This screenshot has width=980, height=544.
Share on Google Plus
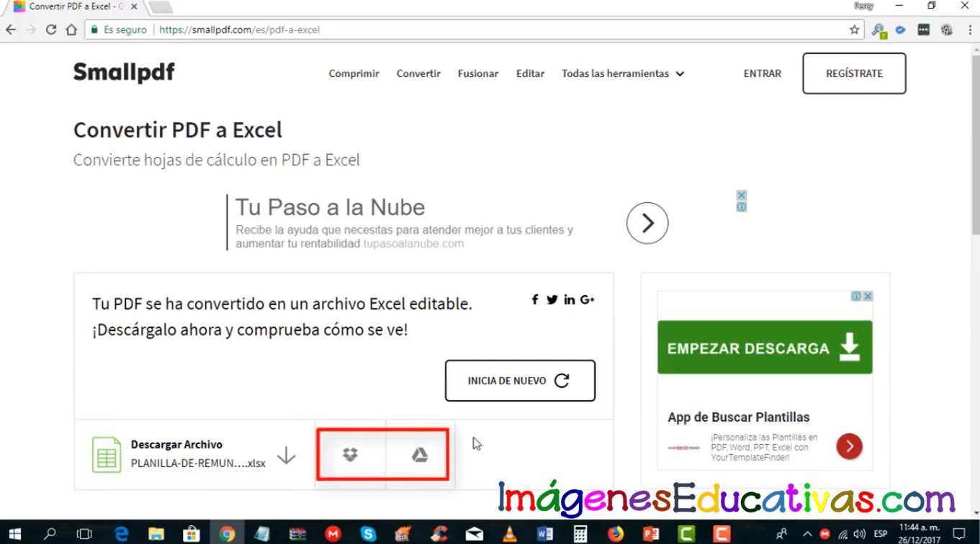tap(588, 299)
